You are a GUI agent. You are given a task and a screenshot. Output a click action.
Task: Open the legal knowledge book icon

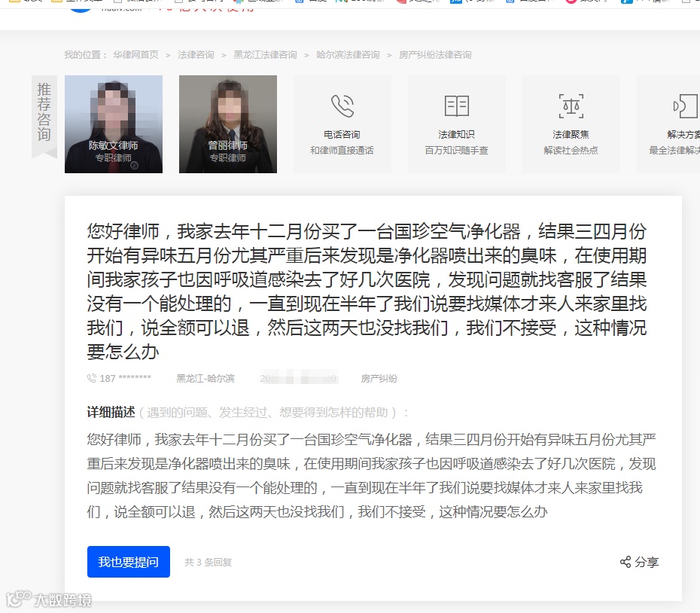click(457, 106)
